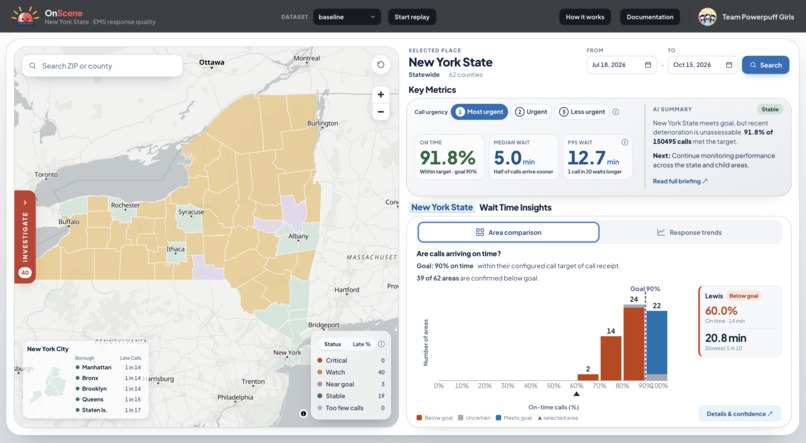Click the Meets goal legend swatch under chart

499,418
